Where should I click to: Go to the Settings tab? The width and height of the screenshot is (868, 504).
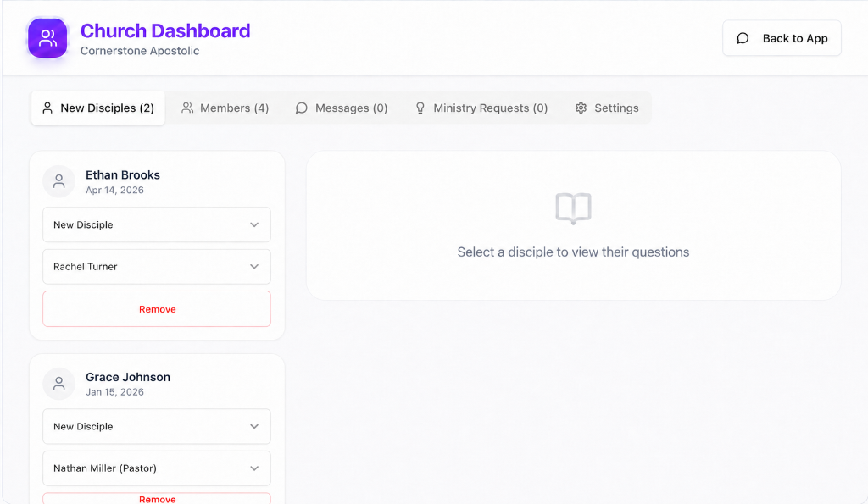[x=607, y=108]
